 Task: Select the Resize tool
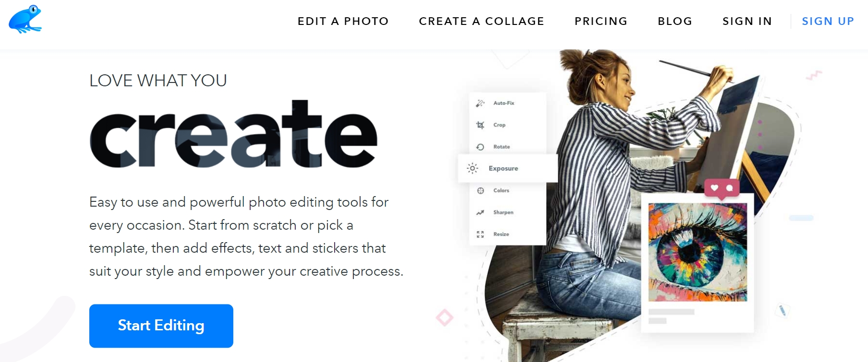pos(501,234)
